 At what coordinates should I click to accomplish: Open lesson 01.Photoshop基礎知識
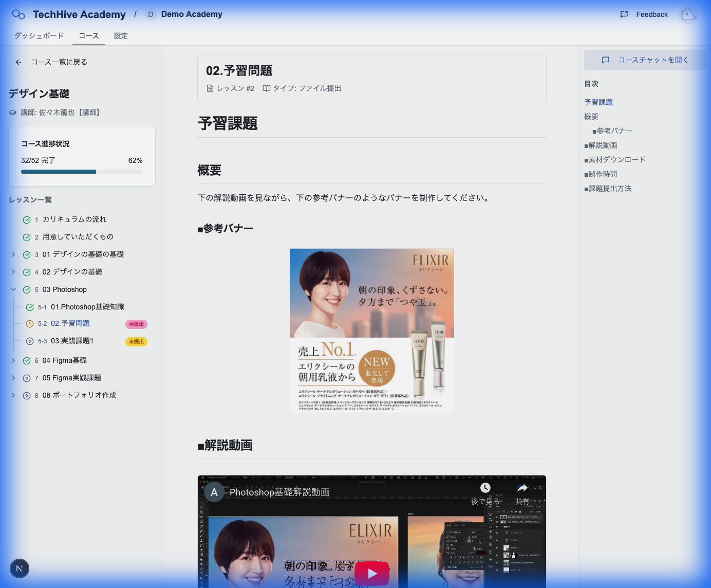click(87, 307)
